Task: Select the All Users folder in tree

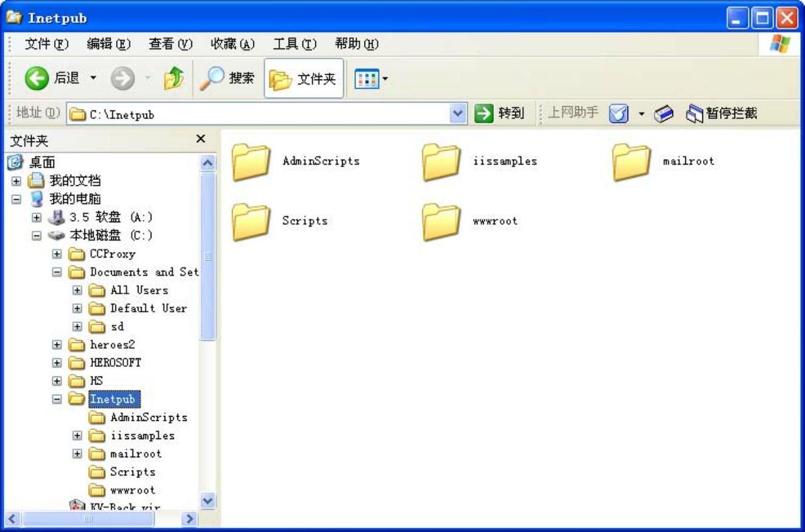Action: coord(139,290)
